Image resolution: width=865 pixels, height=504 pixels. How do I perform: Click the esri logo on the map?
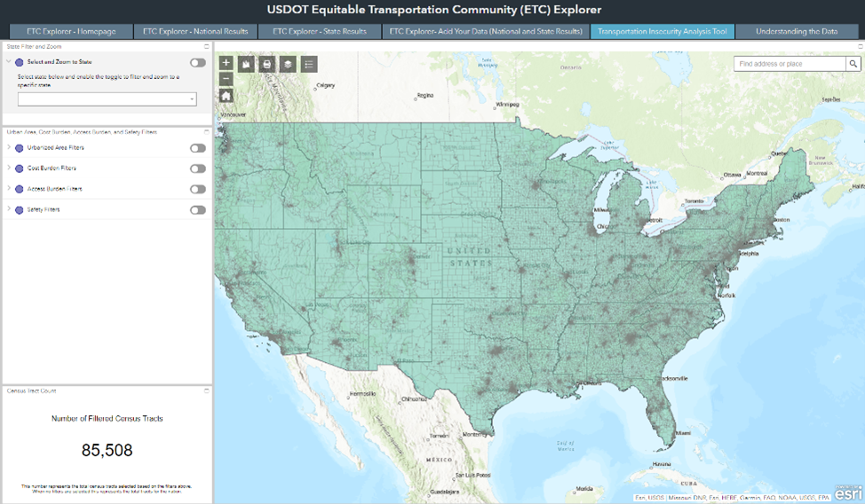pos(848,493)
